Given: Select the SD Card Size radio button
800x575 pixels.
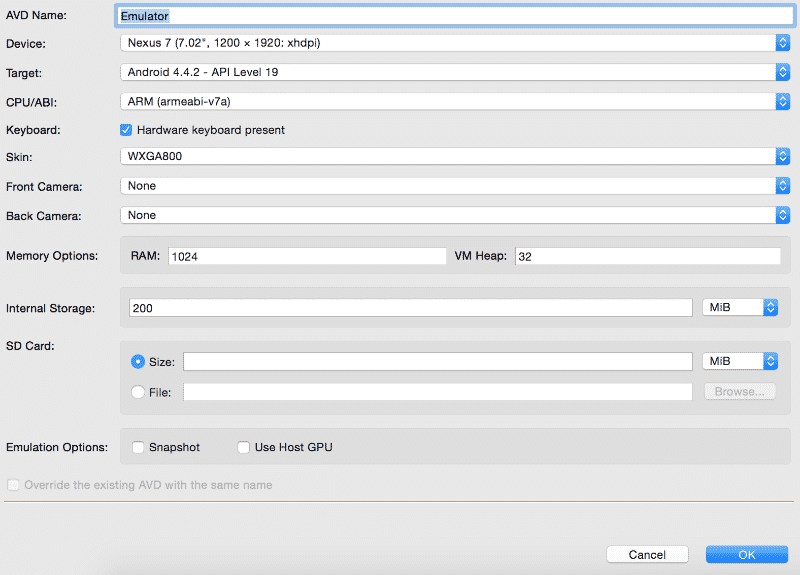Looking at the screenshot, I should [x=138, y=362].
